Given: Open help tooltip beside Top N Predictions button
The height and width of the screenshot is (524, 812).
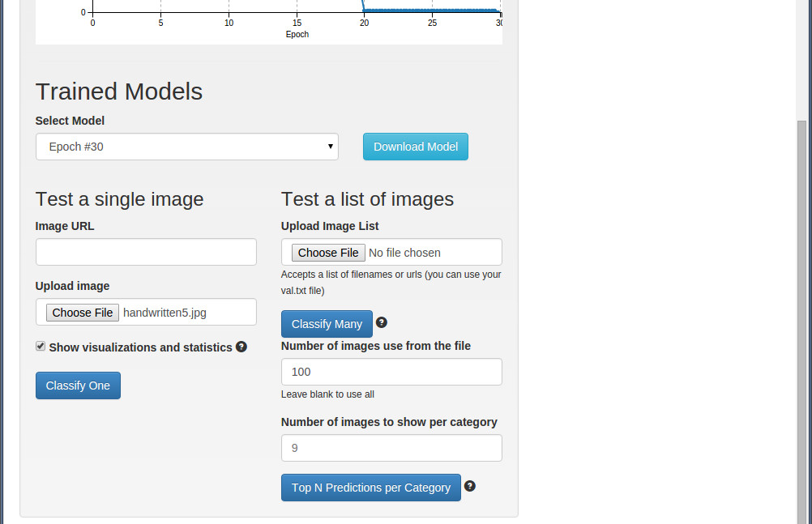Looking at the screenshot, I should pos(470,486).
